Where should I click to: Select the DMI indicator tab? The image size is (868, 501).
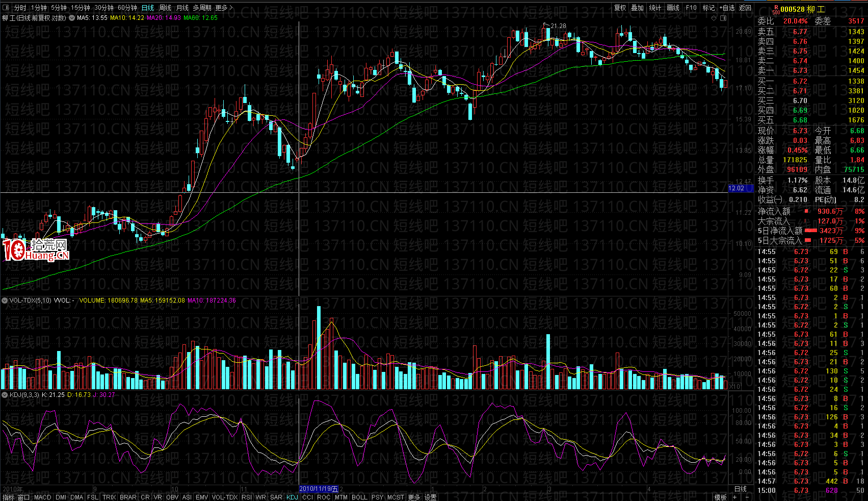[x=61, y=497]
